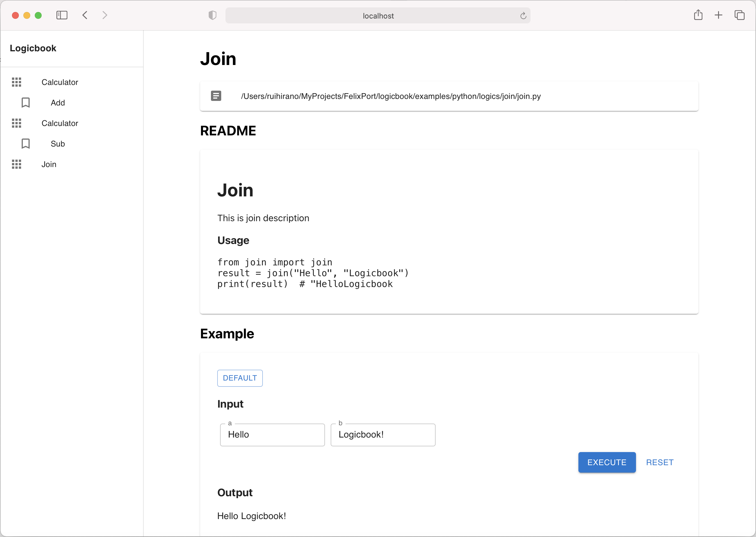Image resolution: width=756 pixels, height=537 pixels.
Task: Click the localhost address bar
Action: point(378,16)
